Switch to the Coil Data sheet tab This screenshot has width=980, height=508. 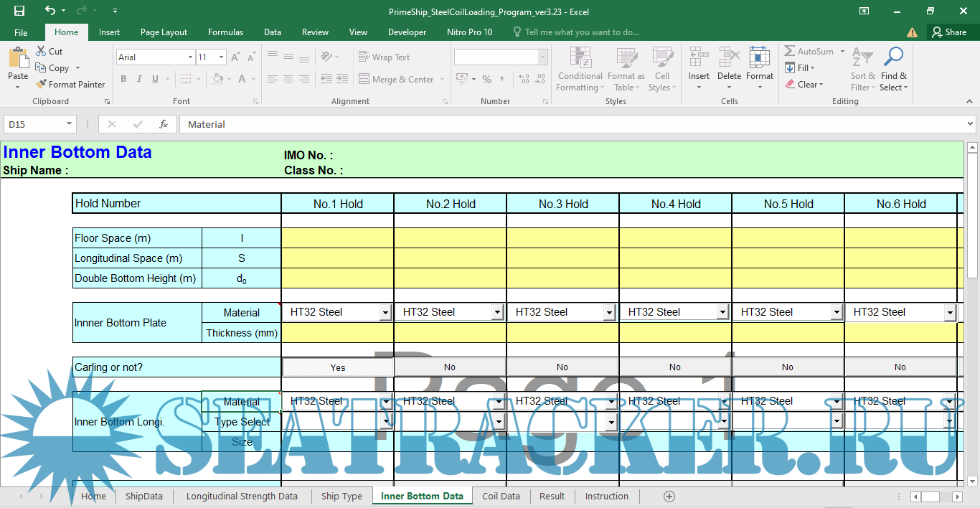click(501, 497)
